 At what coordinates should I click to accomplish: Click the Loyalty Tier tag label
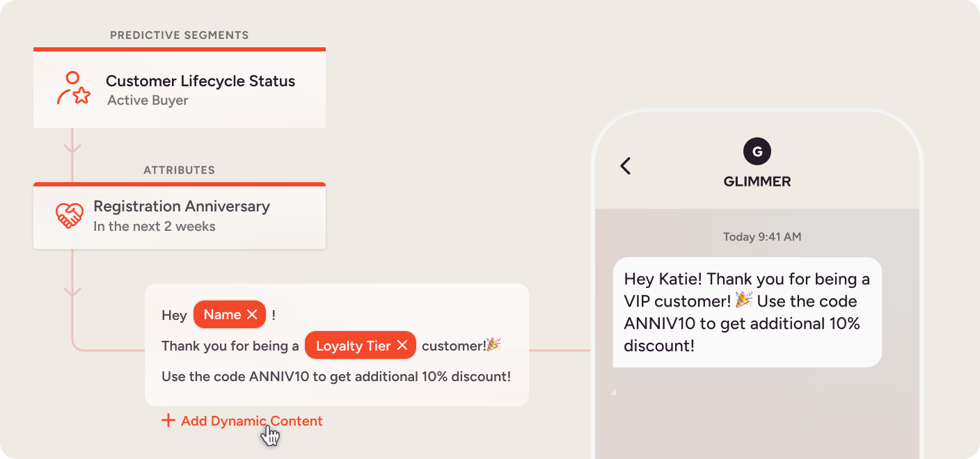pyautogui.click(x=353, y=346)
